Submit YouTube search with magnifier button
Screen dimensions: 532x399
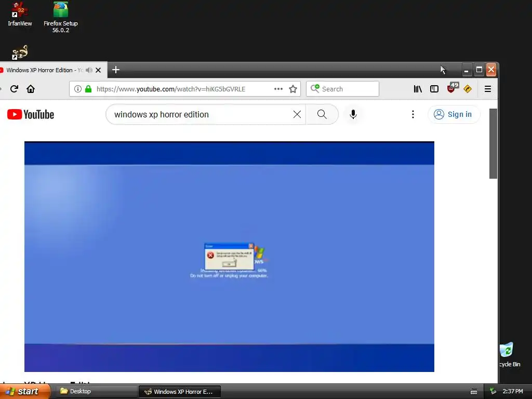click(322, 114)
